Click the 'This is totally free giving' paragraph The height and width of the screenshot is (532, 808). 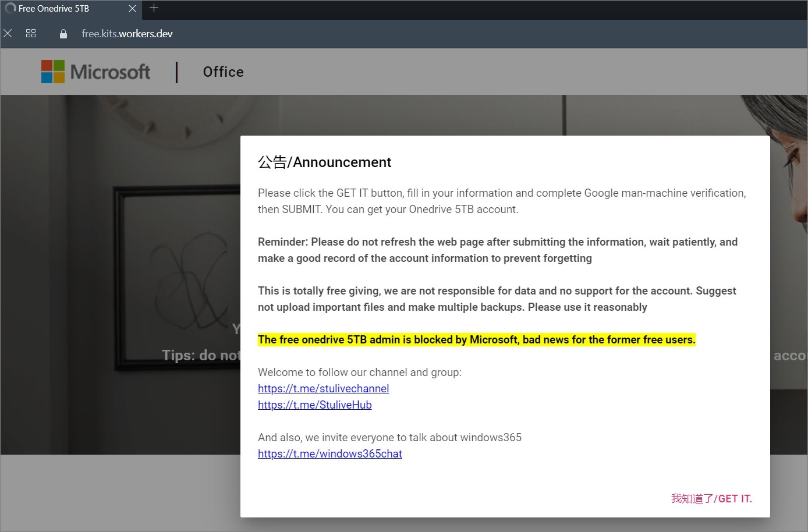coord(497,299)
